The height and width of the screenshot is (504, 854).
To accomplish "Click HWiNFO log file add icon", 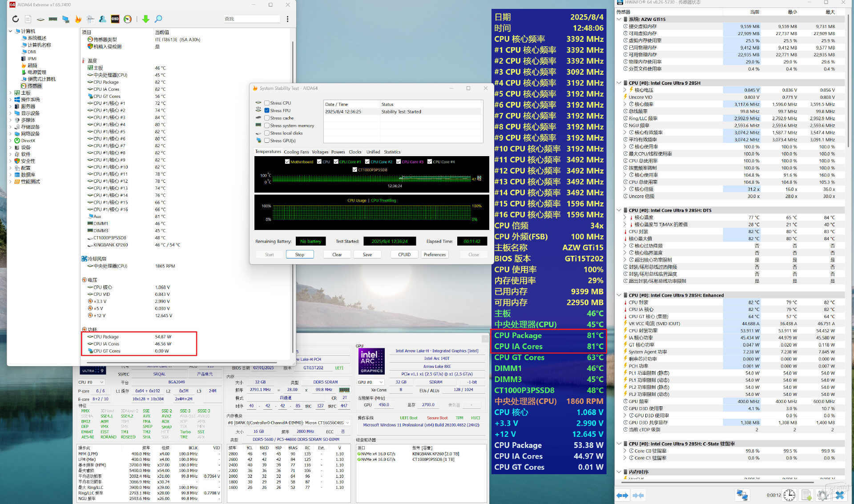I will click(x=806, y=495).
